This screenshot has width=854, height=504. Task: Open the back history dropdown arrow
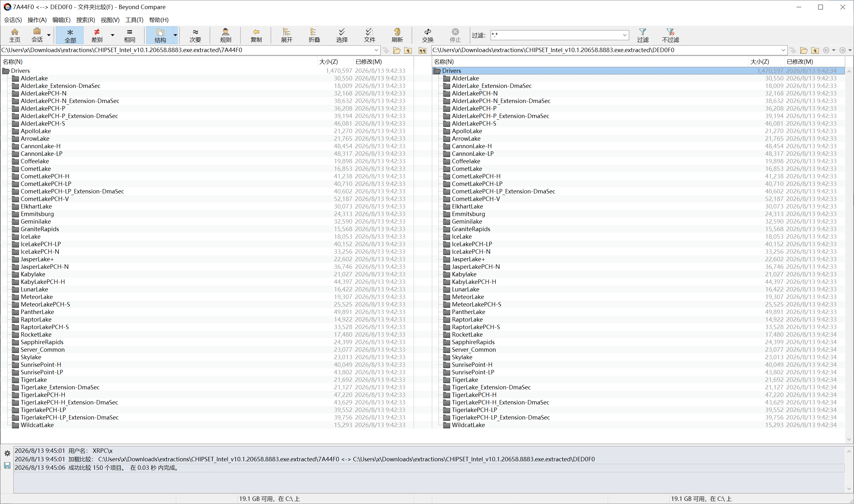click(x=834, y=50)
